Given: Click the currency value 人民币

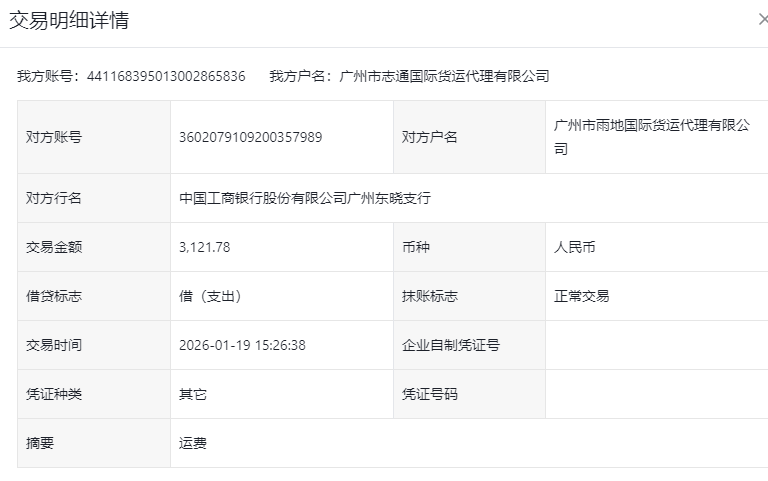Looking at the screenshot, I should point(574,247).
